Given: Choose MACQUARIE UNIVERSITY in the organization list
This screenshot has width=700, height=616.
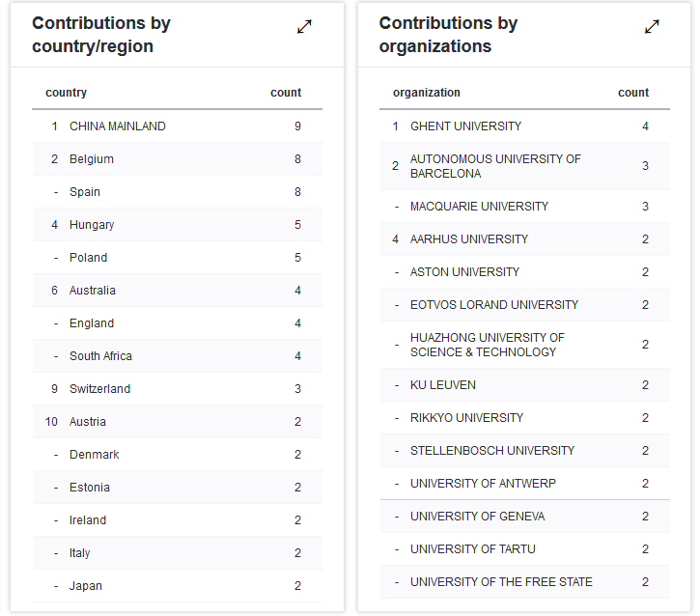Looking at the screenshot, I should pyautogui.click(x=479, y=207).
